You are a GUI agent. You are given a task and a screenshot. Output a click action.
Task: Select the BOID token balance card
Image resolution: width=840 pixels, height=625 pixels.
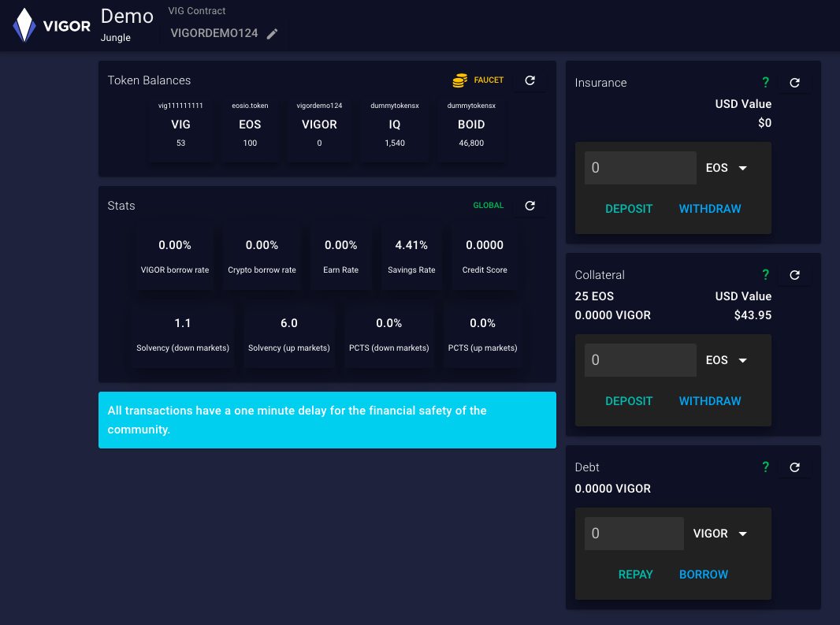471,128
